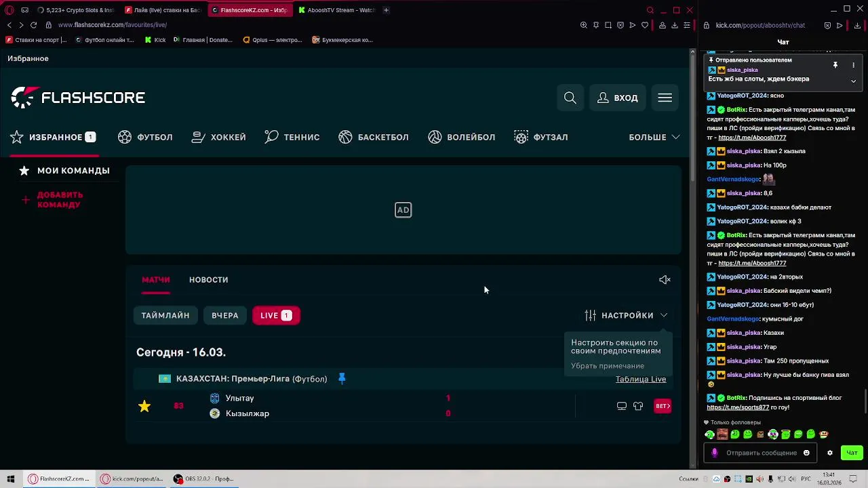Open the Хоккей sport section
The width and height of the screenshot is (868, 488).
click(x=219, y=137)
